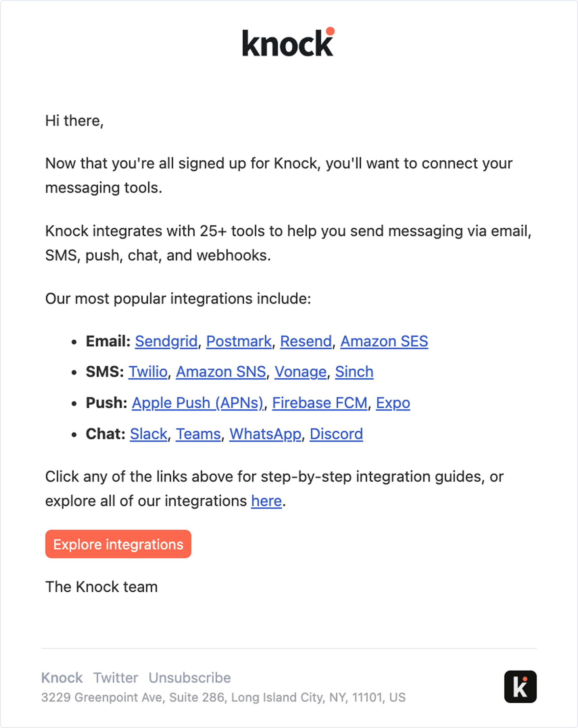Open the Apple Push (APNs) guide
Screen dimensions: 578x728
click(x=198, y=403)
